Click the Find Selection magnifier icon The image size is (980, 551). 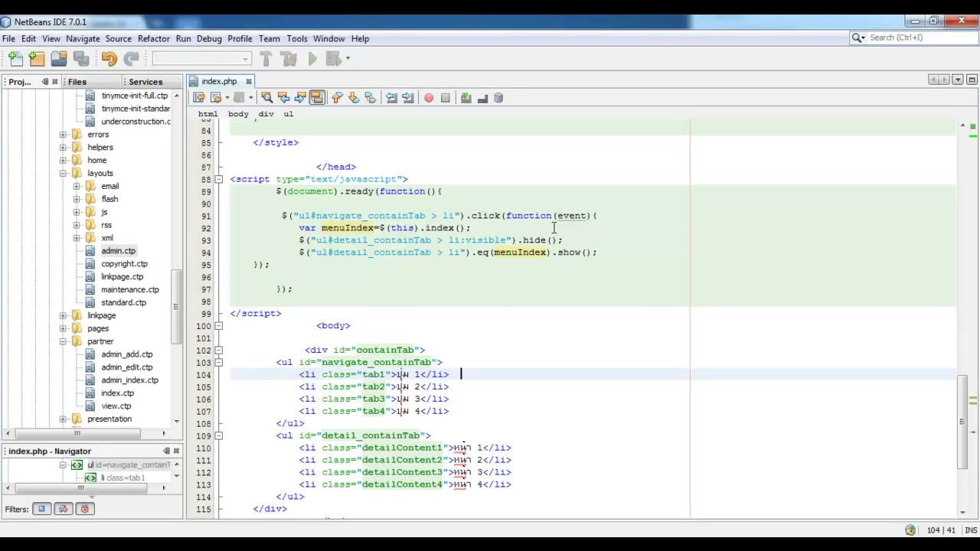coord(266,98)
